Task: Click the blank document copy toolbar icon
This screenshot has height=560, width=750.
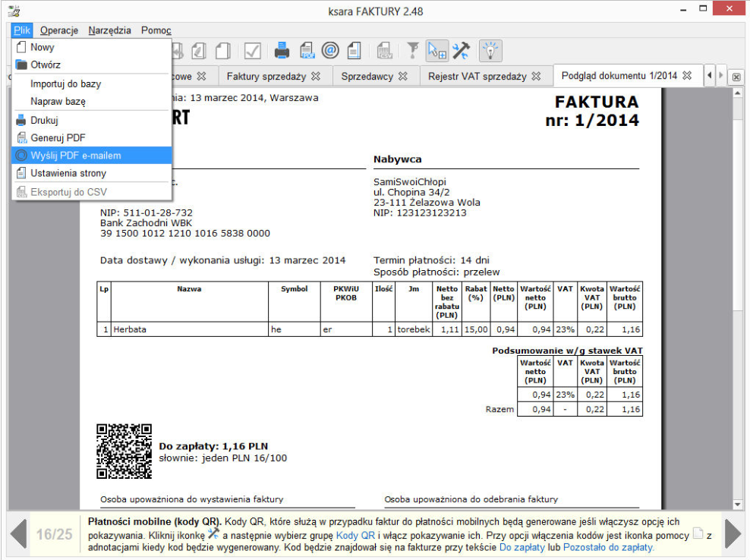Action: click(223, 51)
